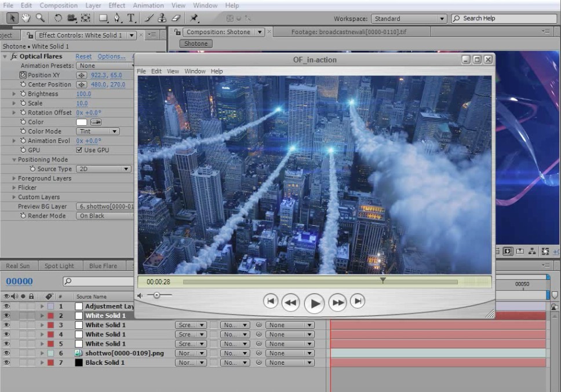Screen dimensions: 561x392
Task: Click the Reset link for Optical Flares
Action: pos(83,56)
